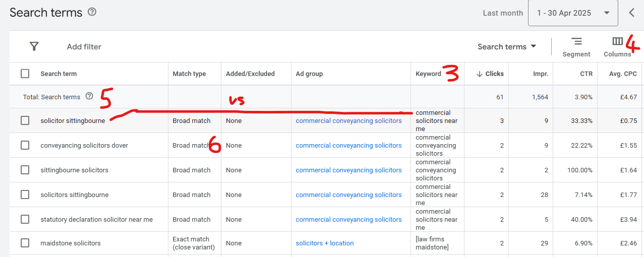The width and height of the screenshot is (644, 257).
Task: Click the Last month label
Action: [x=503, y=13]
